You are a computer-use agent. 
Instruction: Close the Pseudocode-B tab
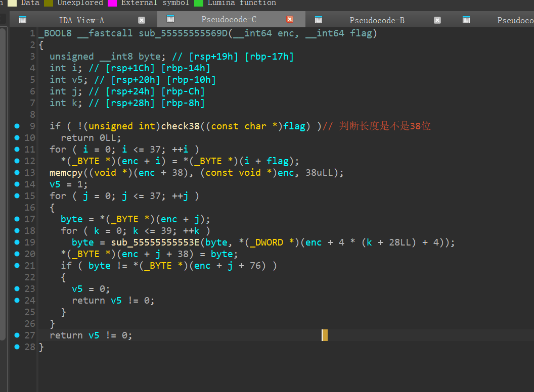point(437,20)
